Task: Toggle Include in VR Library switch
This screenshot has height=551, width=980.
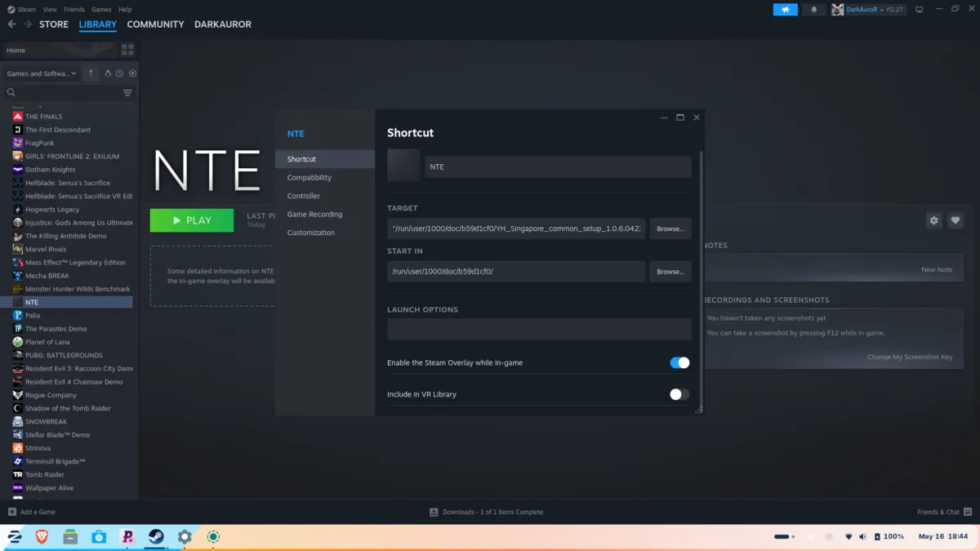Action: [679, 394]
